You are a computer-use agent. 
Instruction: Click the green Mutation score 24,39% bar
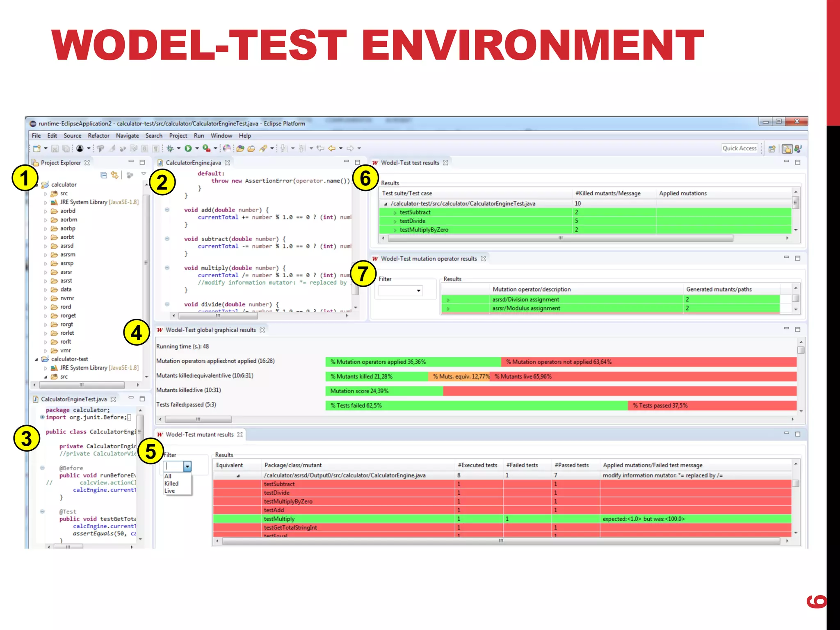pos(384,391)
